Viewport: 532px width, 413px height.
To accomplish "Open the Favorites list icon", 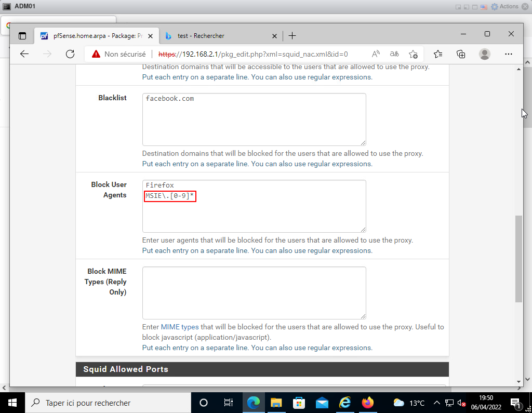I will coord(438,54).
